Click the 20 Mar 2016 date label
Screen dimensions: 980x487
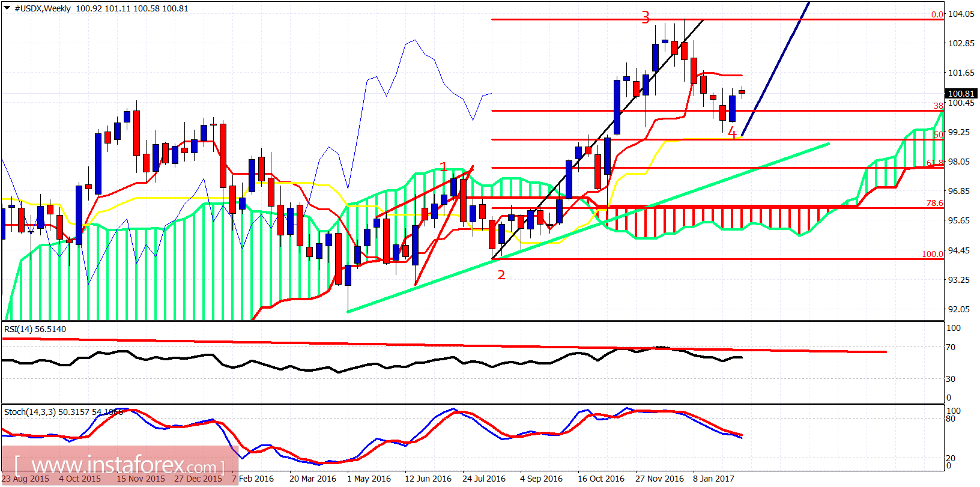pos(313,479)
